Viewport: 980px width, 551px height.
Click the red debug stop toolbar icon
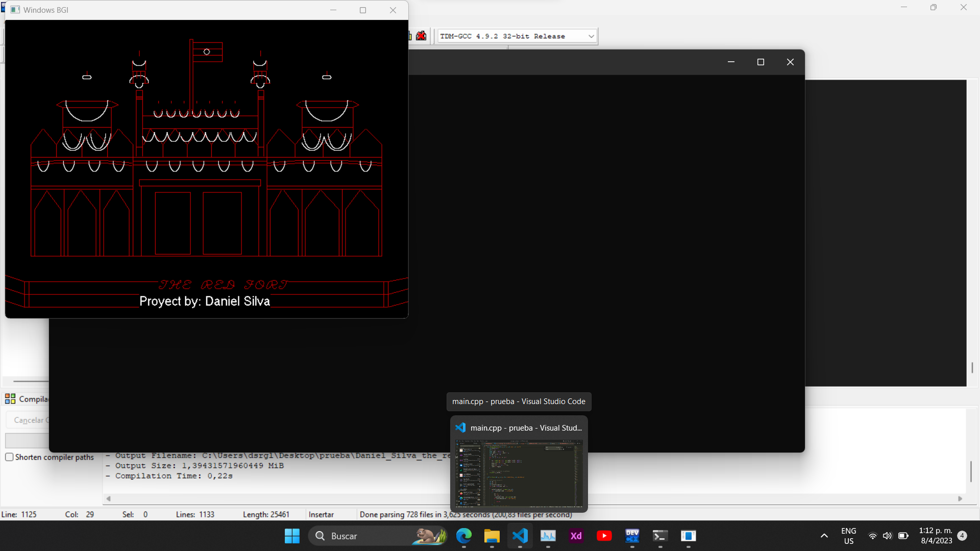(421, 36)
